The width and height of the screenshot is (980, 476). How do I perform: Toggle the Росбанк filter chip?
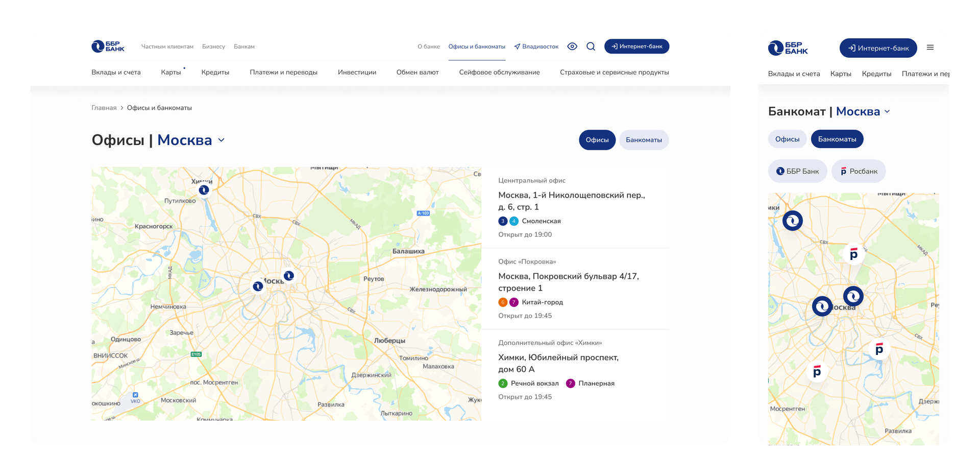(x=859, y=171)
